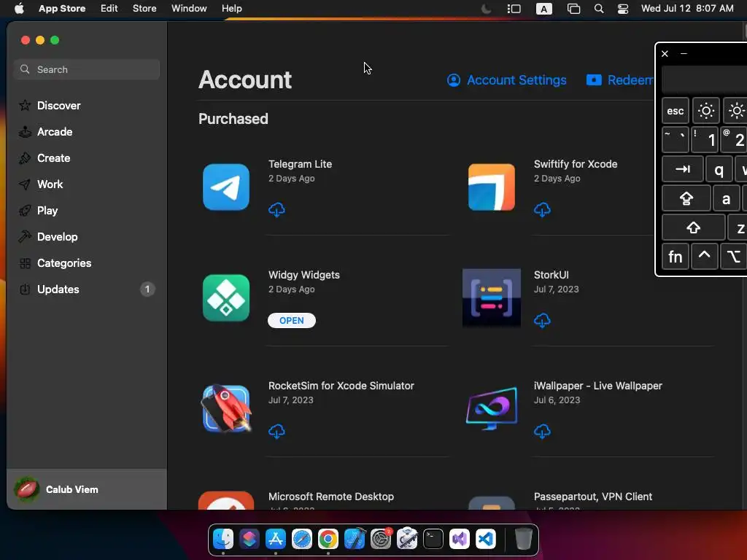Screen dimensions: 747x560
Task: Download iWallpaper - Live Wallpaper
Action: coord(542,432)
